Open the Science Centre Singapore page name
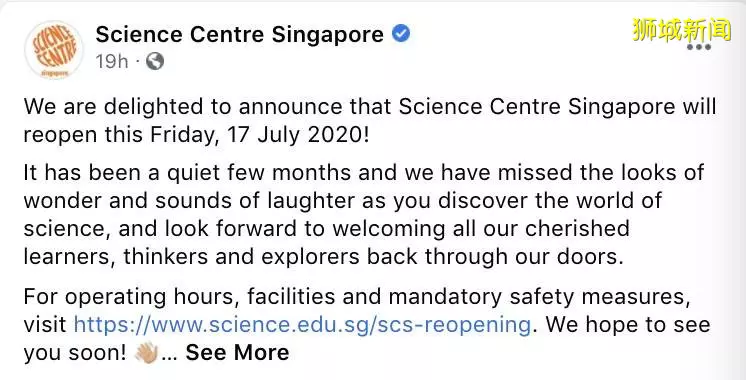 pyautogui.click(x=239, y=34)
